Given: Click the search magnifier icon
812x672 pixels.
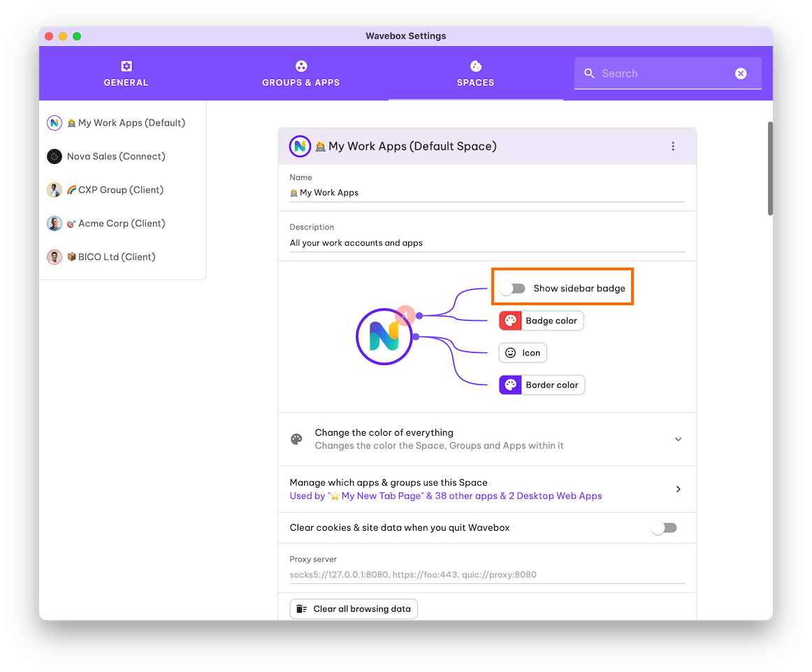Looking at the screenshot, I should click(x=589, y=73).
